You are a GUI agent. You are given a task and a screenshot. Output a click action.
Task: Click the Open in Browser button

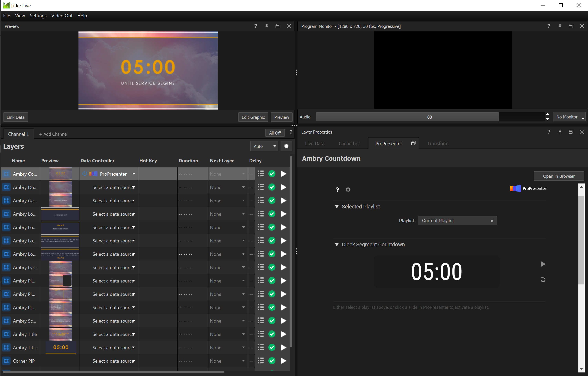pos(559,176)
